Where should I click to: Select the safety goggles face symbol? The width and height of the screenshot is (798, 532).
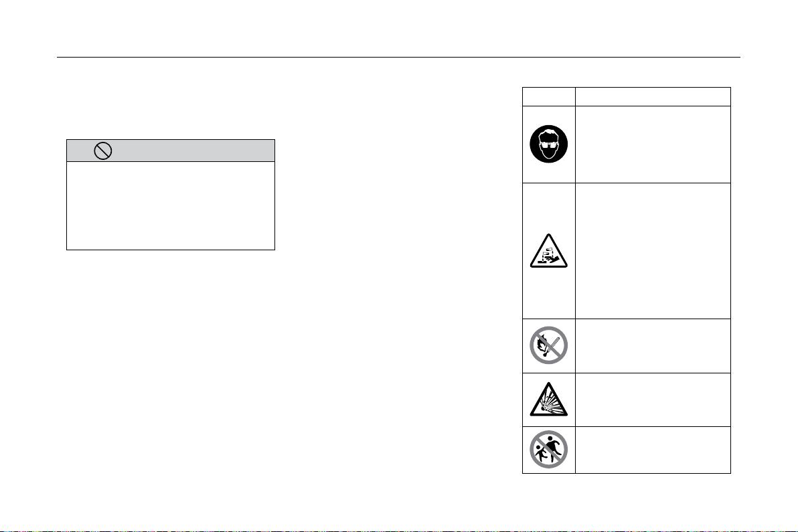coord(549,144)
